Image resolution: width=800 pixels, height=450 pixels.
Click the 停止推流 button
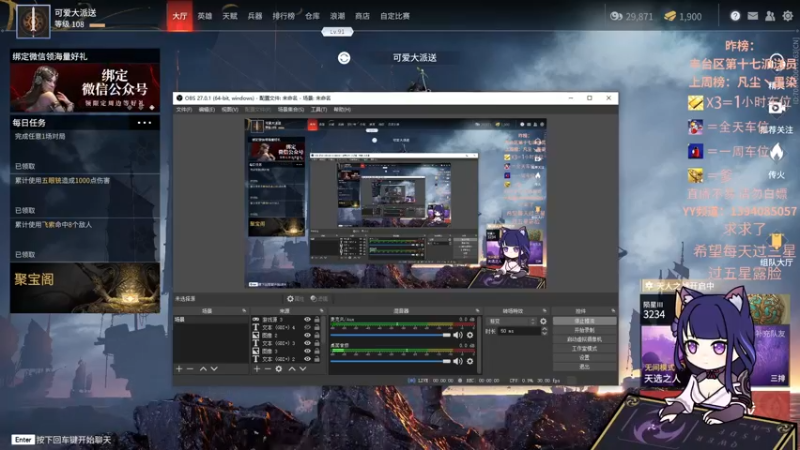click(x=584, y=321)
